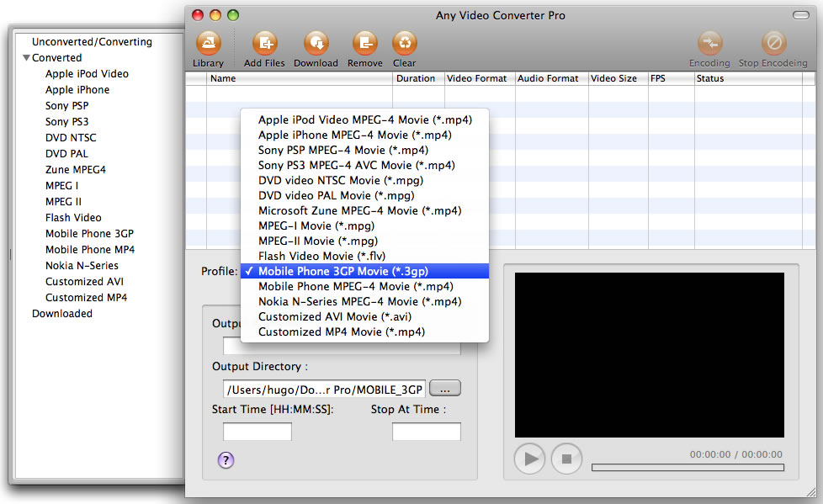Click the Video Size column header
This screenshot has height=504, width=823.
(x=619, y=79)
